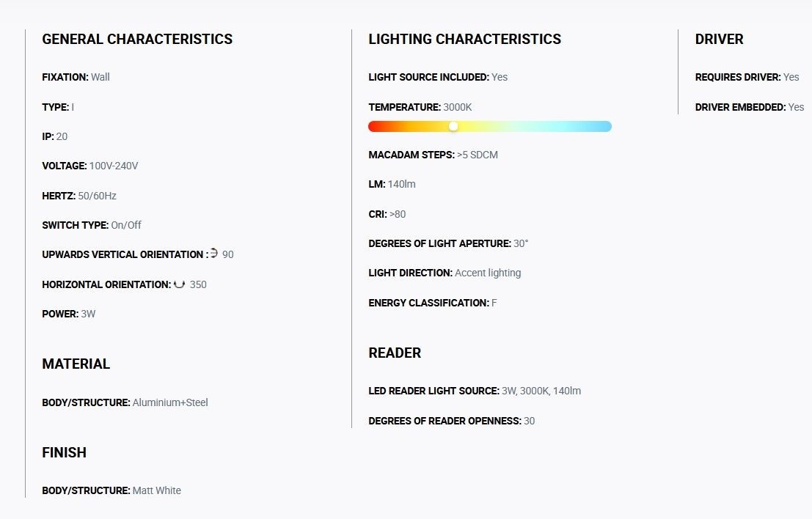This screenshot has height=519, width=812.
Task: Click the Material section heading
Action: pos(76,364)
